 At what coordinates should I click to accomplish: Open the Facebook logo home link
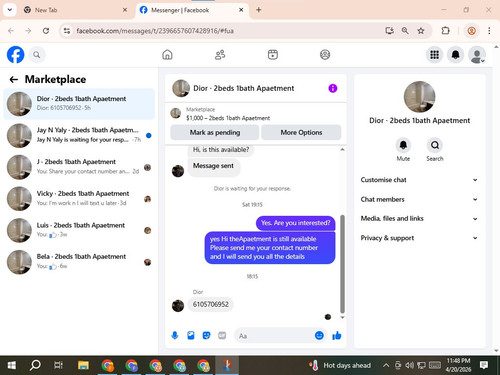tap(16, 55)
